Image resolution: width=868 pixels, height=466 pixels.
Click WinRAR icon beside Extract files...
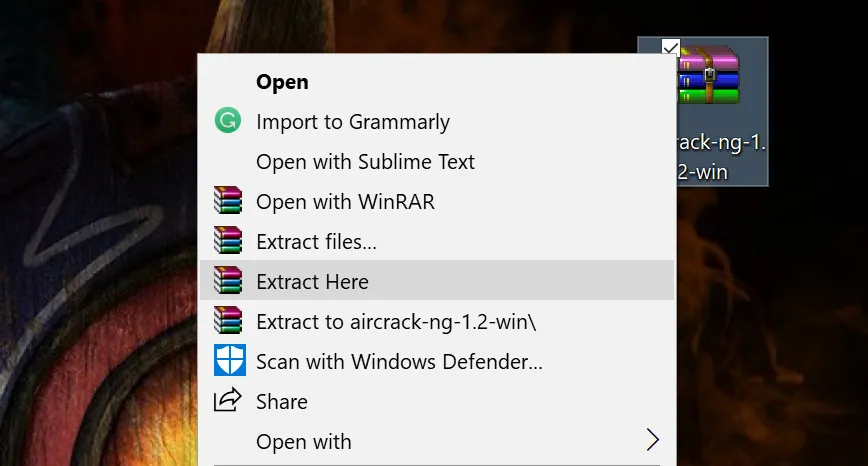228,240
